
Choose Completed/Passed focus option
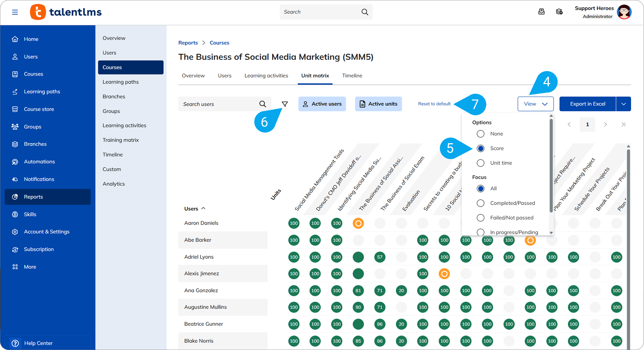click(x=480, y=203)
